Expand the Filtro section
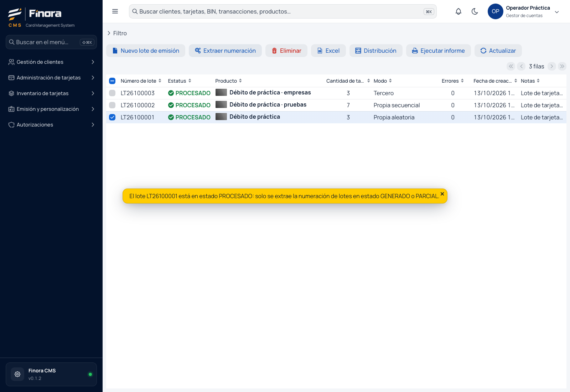Viewport: 570px width, 392px height. [x=117, y=33]
